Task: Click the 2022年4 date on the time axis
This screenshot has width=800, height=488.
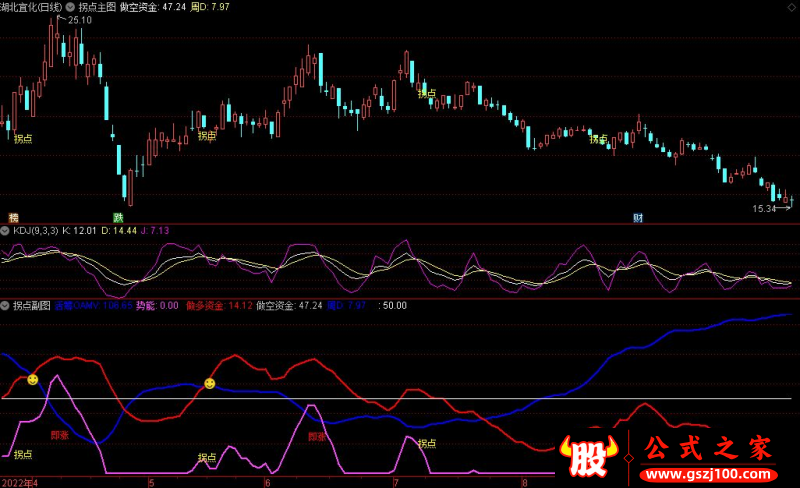Action: pyautogui.click(x=19, y=482)
